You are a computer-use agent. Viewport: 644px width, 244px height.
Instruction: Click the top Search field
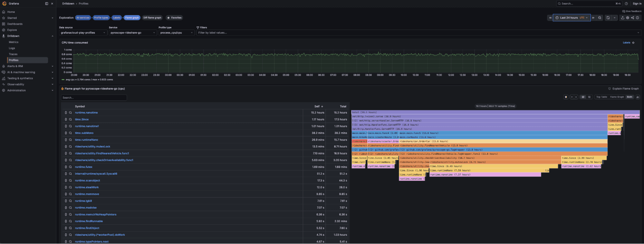pyautogui.click(x=589, y=4)
